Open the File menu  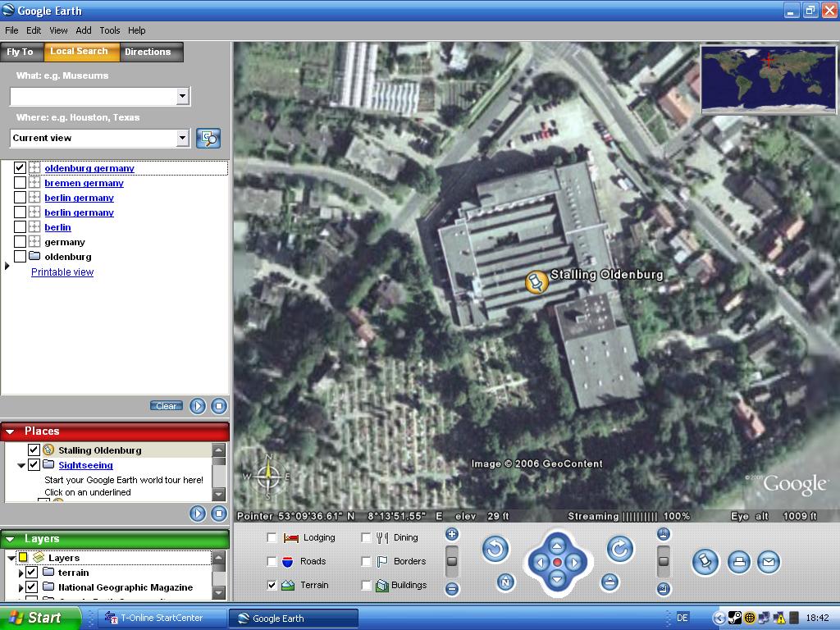[x=11, y=30]
